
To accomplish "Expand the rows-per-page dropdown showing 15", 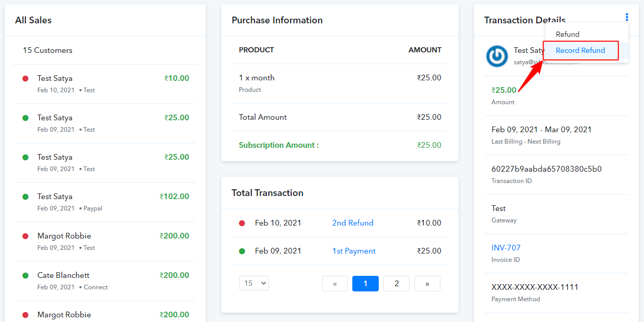I will pos(254,283).
